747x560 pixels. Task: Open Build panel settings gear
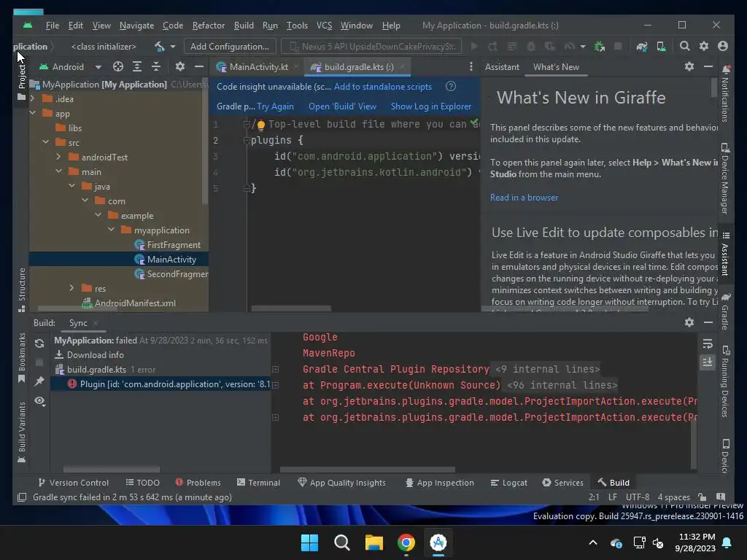click(689, 322)
